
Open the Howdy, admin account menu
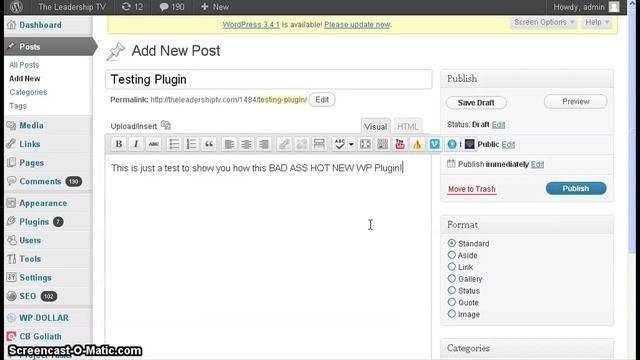click(x=586, y=7)
